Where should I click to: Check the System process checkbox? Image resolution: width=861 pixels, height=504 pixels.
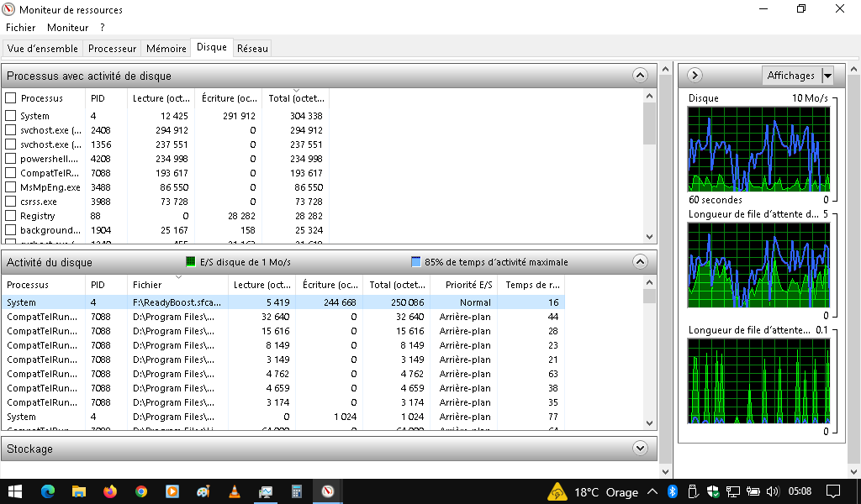(x=10, y=116)
